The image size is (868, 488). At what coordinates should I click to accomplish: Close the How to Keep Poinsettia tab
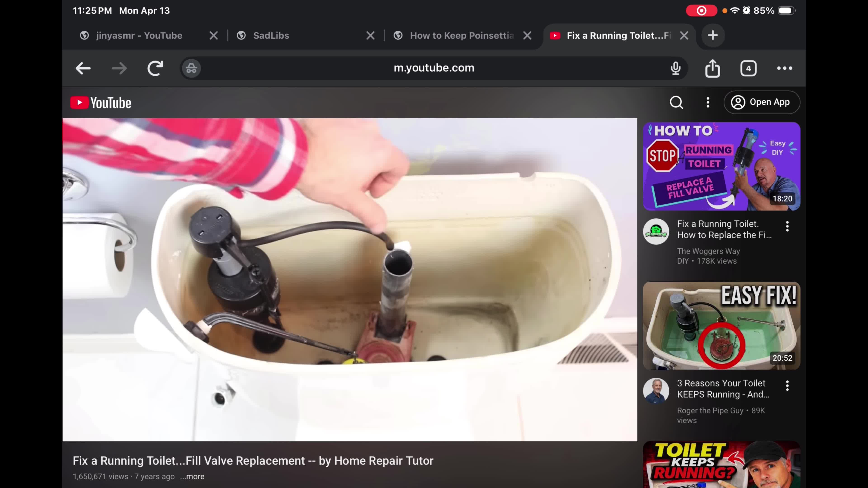(527, 35)
